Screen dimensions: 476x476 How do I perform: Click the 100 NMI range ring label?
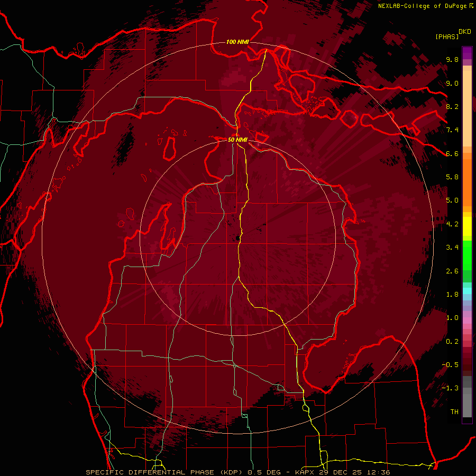237,42
